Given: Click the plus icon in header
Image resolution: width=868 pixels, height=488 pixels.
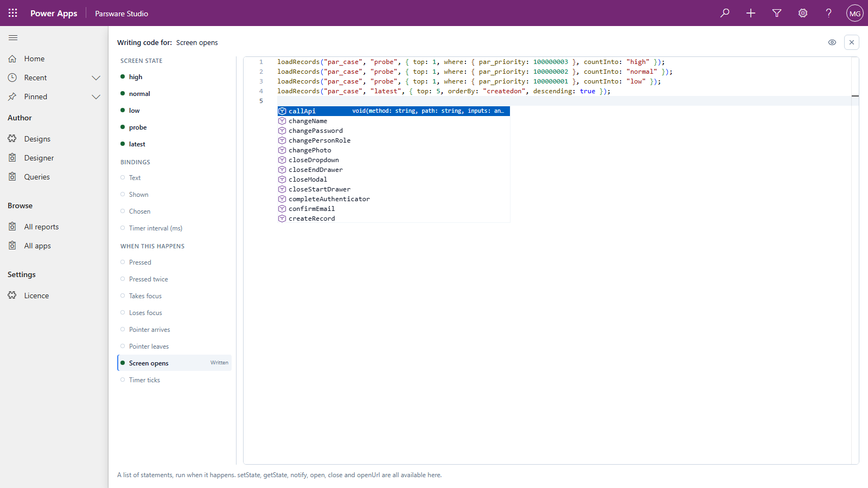Looking at the screenshot, I should 751,13.
